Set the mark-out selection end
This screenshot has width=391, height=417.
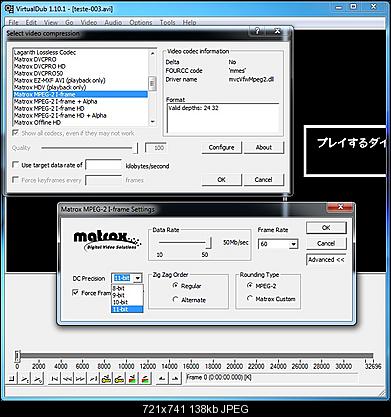(x=175, y=379)
